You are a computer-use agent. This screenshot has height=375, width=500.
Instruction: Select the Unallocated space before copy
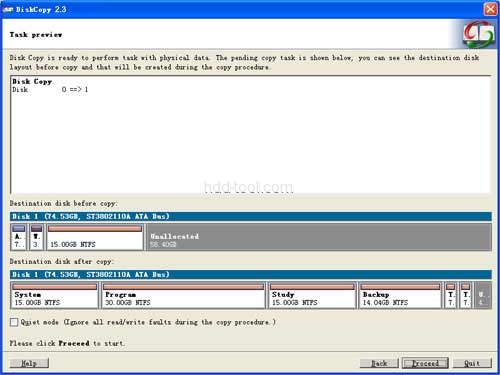[319, 237]
